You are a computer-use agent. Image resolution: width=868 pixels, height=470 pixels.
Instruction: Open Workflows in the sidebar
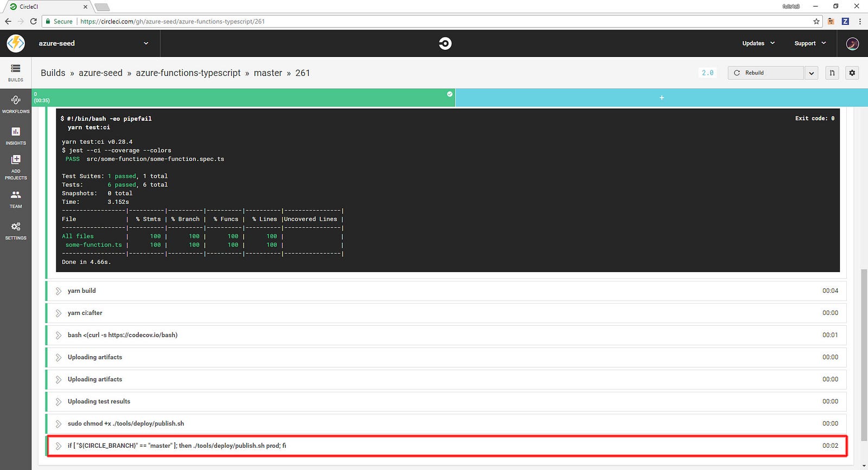click(16, 104)
